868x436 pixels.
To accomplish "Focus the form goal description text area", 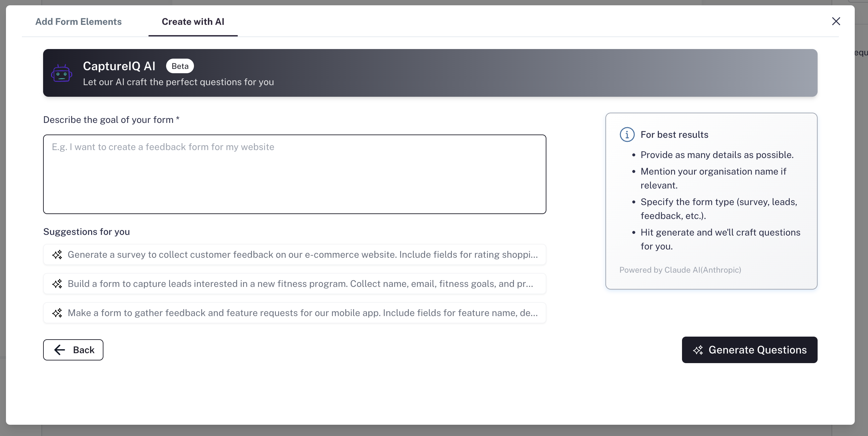I will pos(294,174).
